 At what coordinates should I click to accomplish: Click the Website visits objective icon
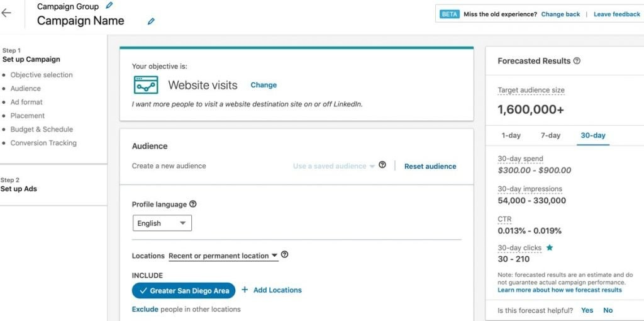146,85
